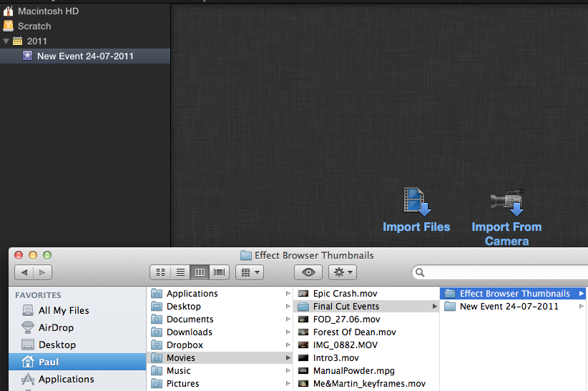588x391 pixels.
Task: Select the FOD_27.06.mov file
Action: [x=366, y=320]
